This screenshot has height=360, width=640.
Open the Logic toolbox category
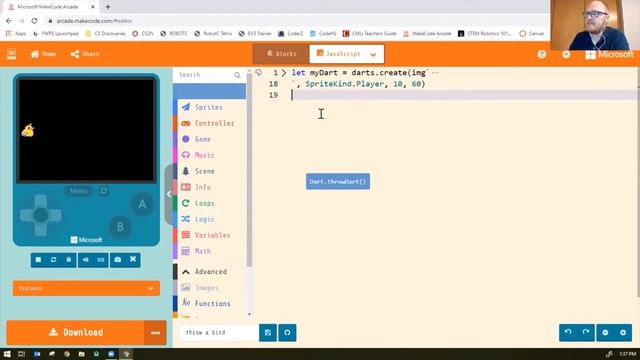point(209,219)
